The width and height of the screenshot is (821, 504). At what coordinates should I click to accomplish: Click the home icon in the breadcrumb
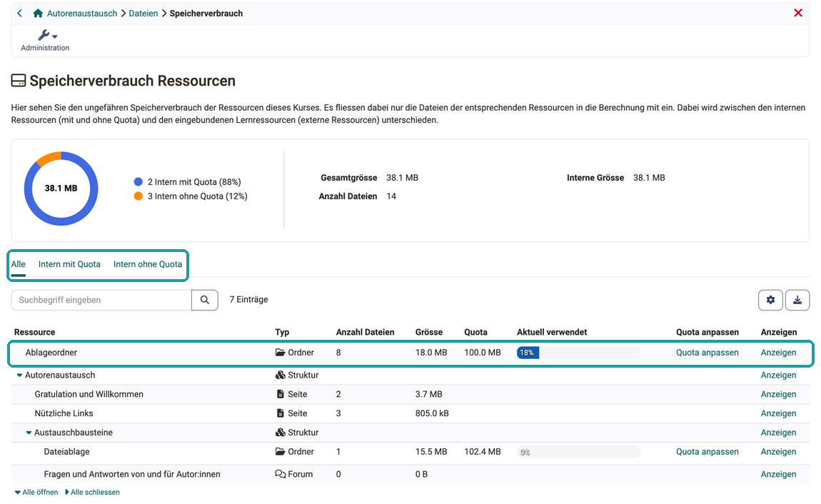tap(38, 13)
